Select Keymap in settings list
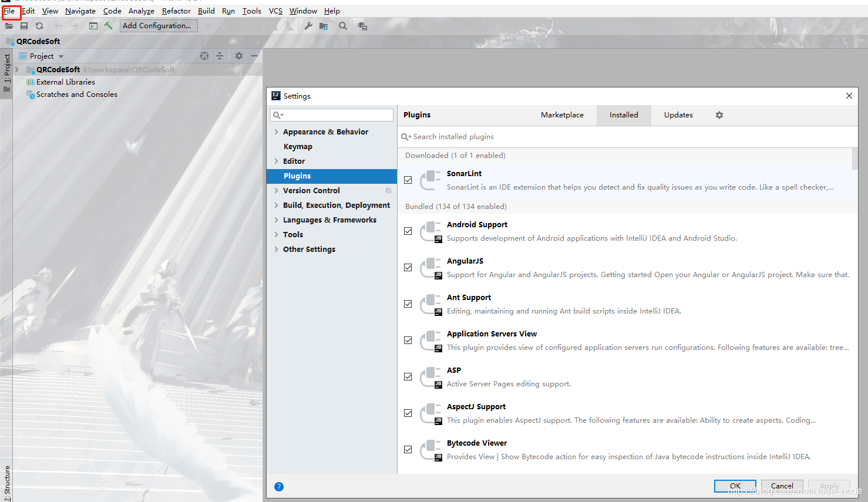 pos(332,147)
